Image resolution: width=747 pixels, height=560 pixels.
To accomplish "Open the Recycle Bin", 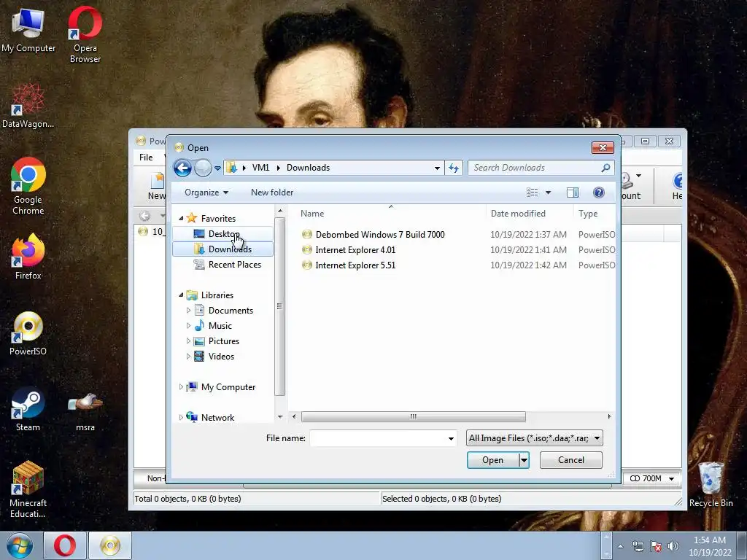I will tap(711, 484).
